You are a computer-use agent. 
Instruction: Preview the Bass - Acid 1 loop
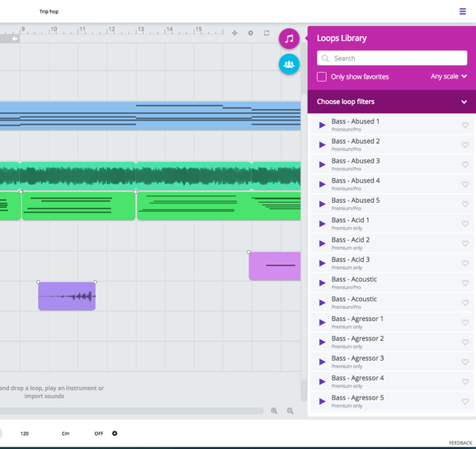(x=322, y=224)
